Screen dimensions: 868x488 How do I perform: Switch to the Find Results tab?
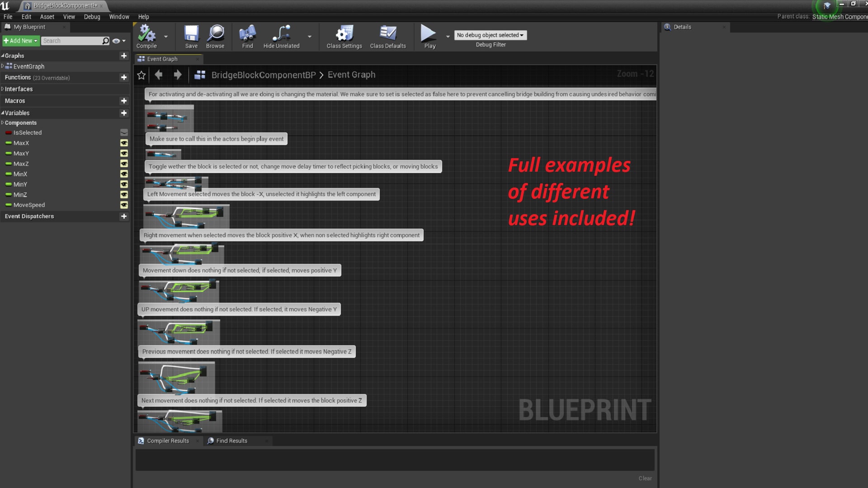(x=231, y=441)
